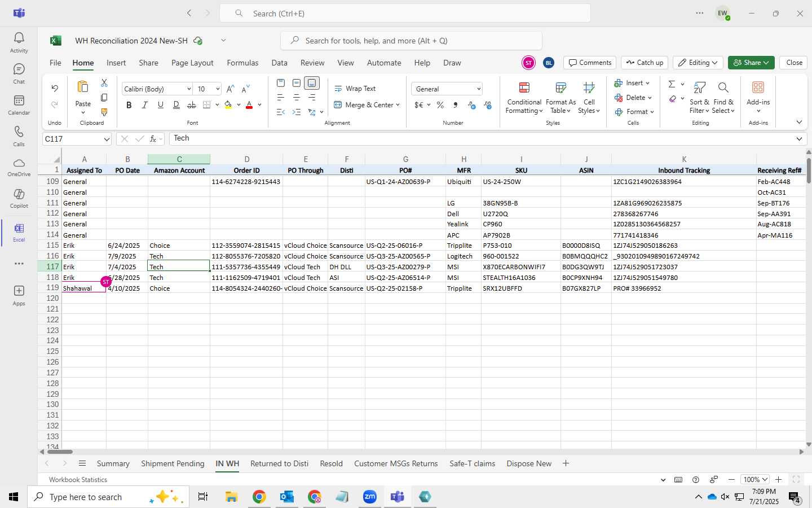Collapse the ribbon with the chevron
The width and height of the screenshot is (812, 508).
point(799,122)
